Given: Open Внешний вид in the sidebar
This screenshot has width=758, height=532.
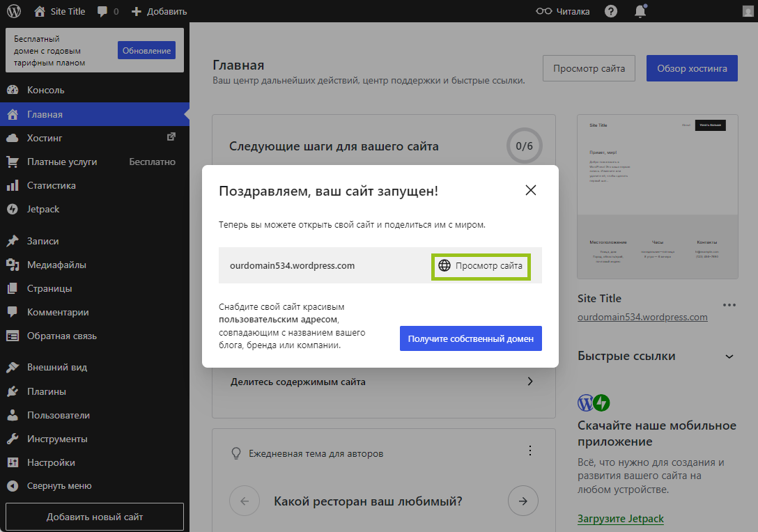Looking at the screenshot, I should click(95, 367).
